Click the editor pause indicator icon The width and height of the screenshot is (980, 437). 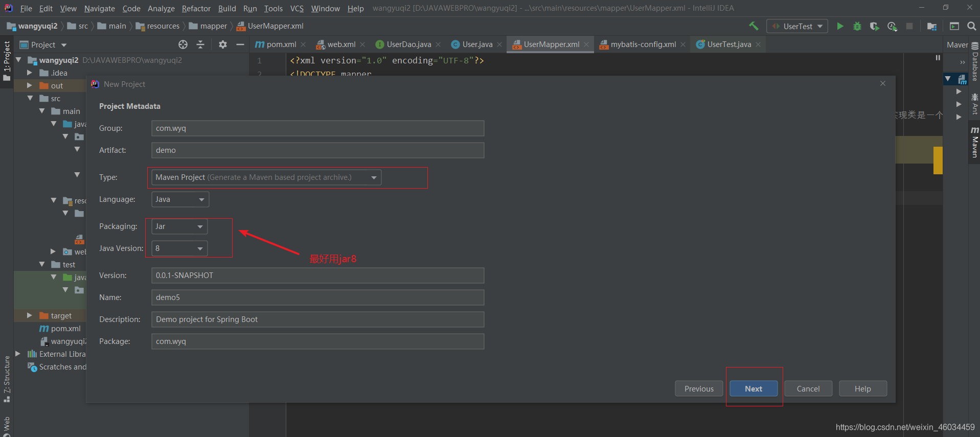click(x=938, y=58)
